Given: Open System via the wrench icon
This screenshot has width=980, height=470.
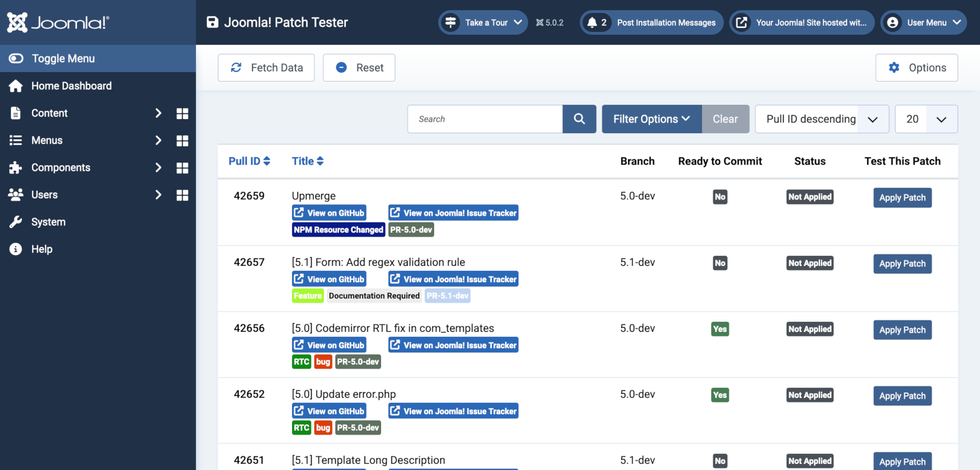Looking at the screenshot, I should [15, 222].
